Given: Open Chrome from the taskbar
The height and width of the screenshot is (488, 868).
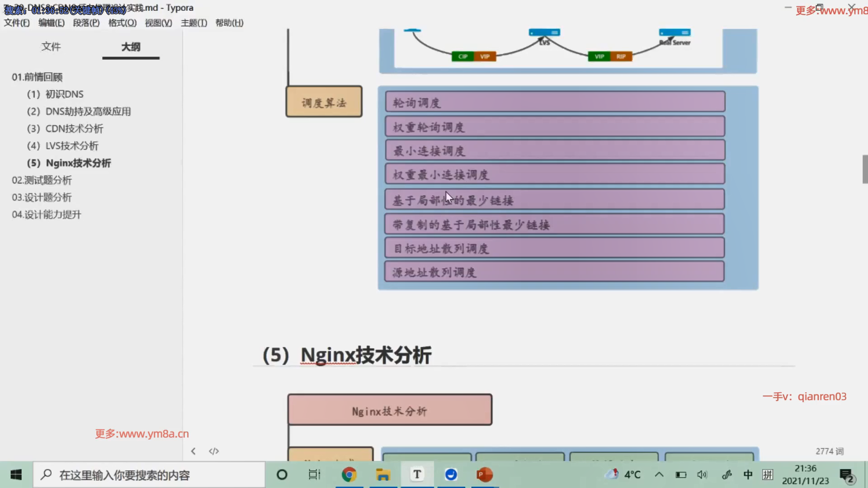Looking at the screenshot, I should point(349,474).
